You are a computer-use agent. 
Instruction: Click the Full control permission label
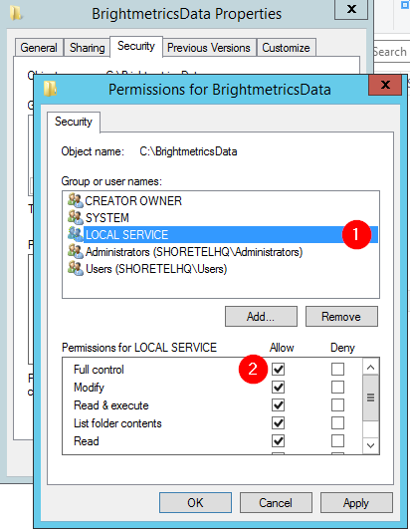point(99,370)
